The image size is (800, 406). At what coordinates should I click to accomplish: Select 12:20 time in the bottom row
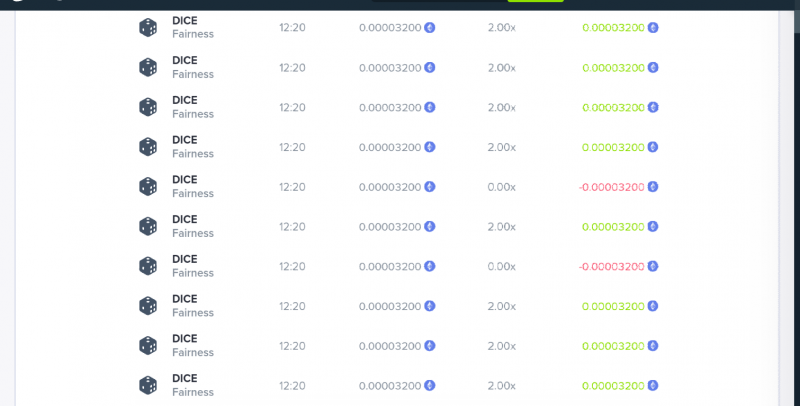[292, 386]
